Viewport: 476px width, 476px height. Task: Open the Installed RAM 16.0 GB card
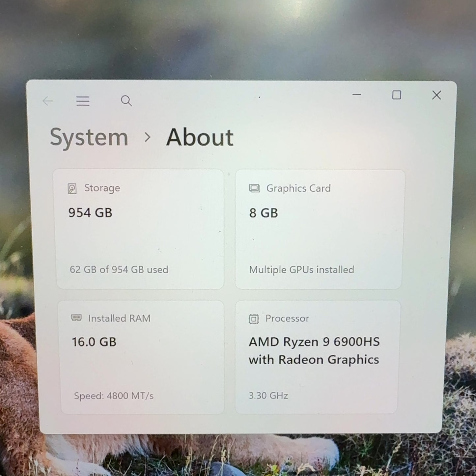142,357
